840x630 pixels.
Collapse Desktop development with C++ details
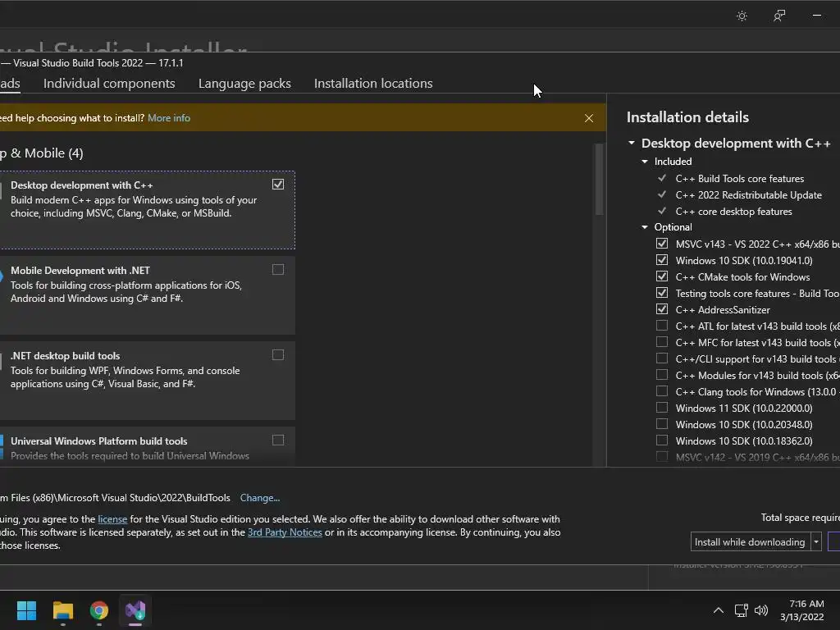click(x=632, y=143)
